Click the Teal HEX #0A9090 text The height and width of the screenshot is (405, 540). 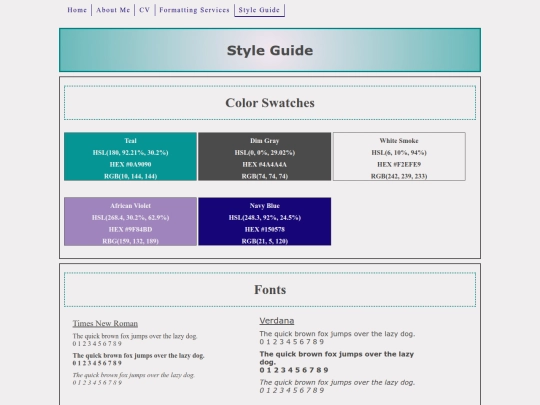(x=130, y=164)
